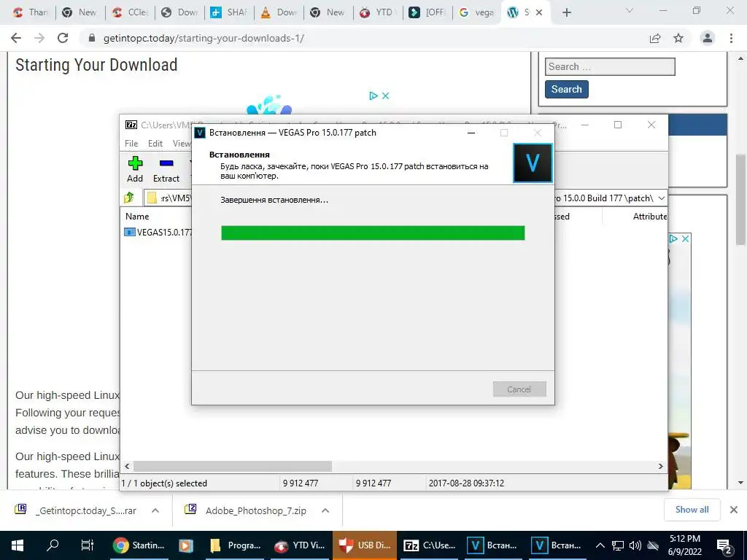Click the 7-Zip horizontal scrollbar thumb
This screenshot has width=747, height=560.
(x=233, y=466)
